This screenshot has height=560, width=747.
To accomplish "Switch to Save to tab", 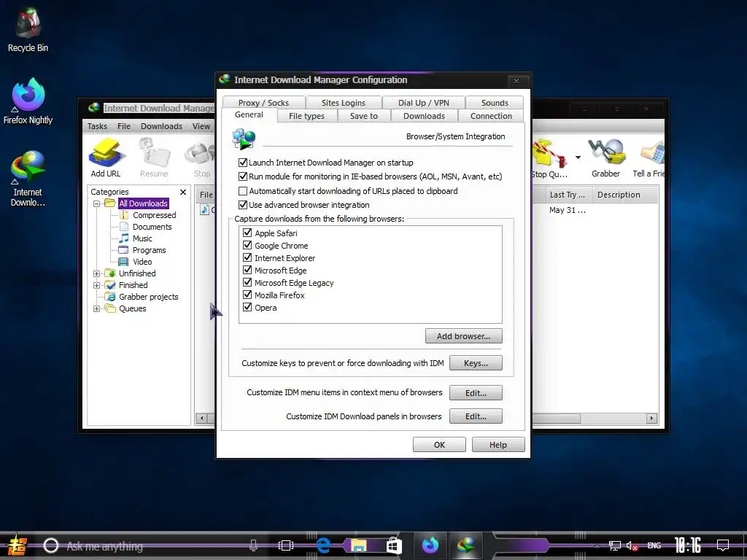I will (364, 116).
